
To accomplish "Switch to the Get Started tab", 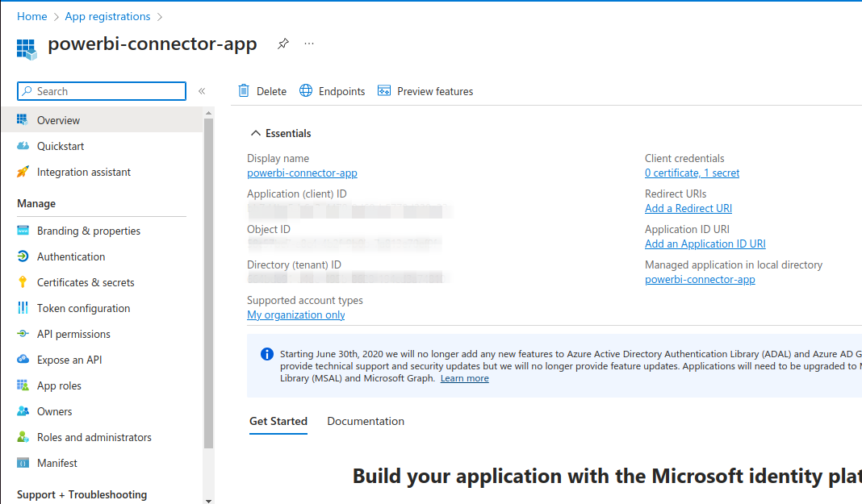I will click(278, 421).
